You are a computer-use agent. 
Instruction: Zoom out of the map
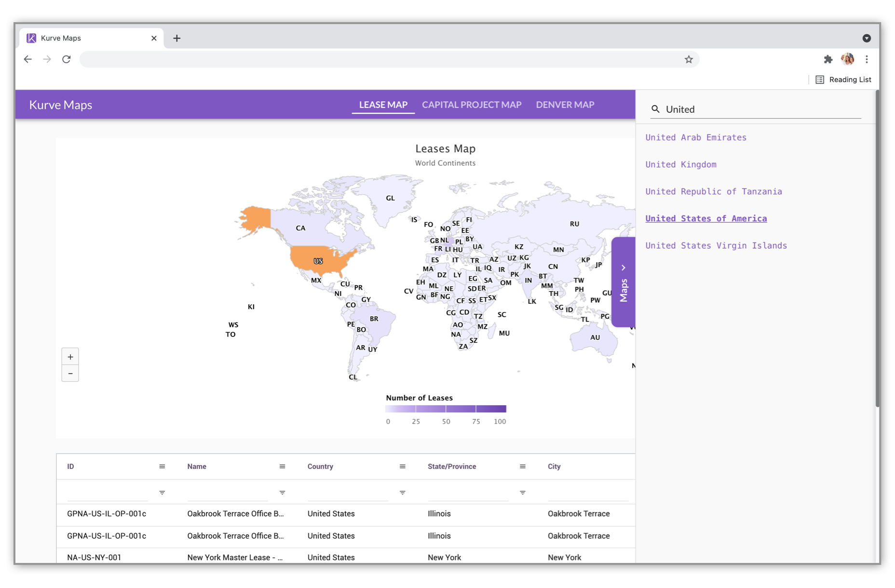(70, 374)
